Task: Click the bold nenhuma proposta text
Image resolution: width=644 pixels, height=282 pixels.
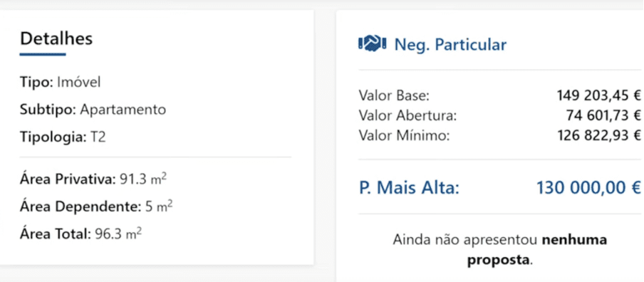Action: click(x=537, y=250)
